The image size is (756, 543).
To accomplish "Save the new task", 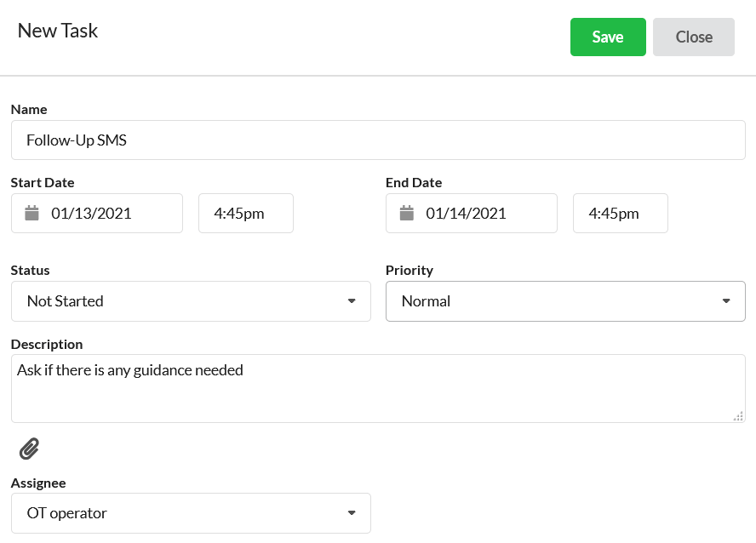I will click(x=608, y=37).
